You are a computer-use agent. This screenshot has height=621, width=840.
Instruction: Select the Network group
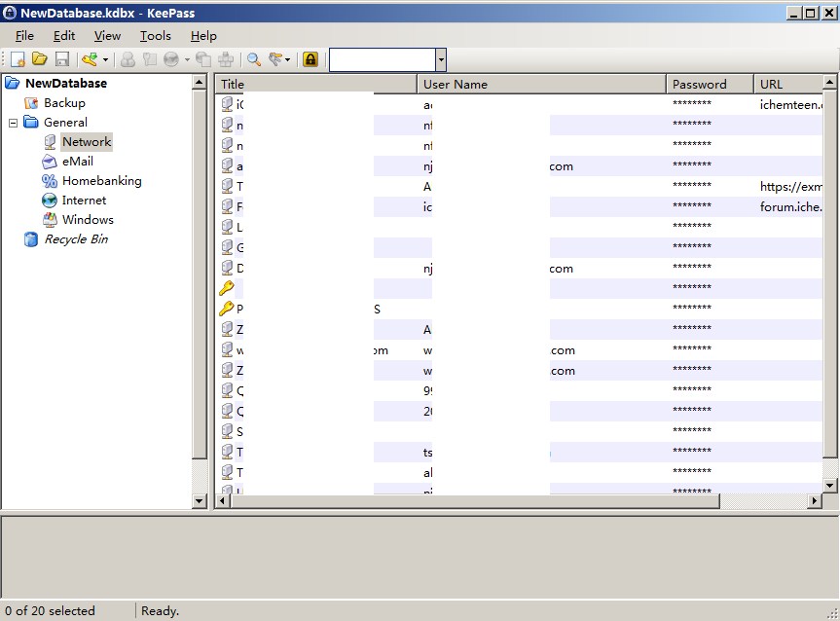(87, 142)
